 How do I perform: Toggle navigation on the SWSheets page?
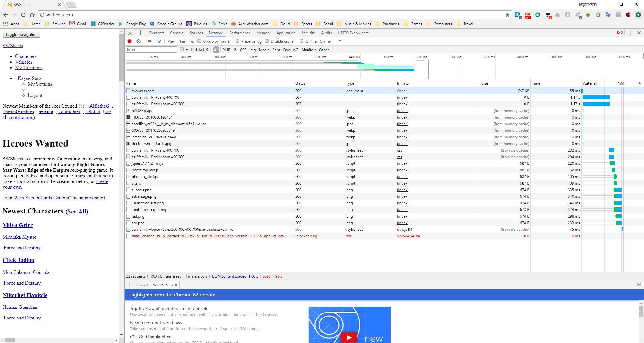point(21,34)
